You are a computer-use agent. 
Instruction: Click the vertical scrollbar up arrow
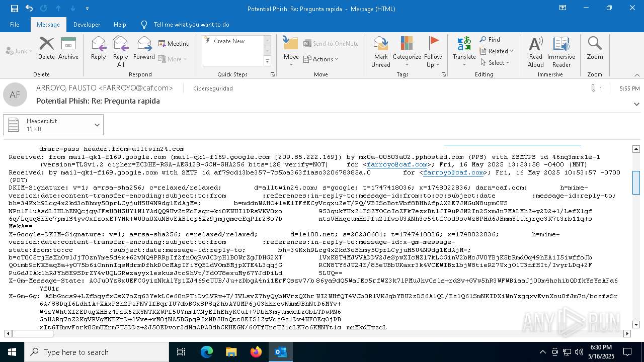636,149
